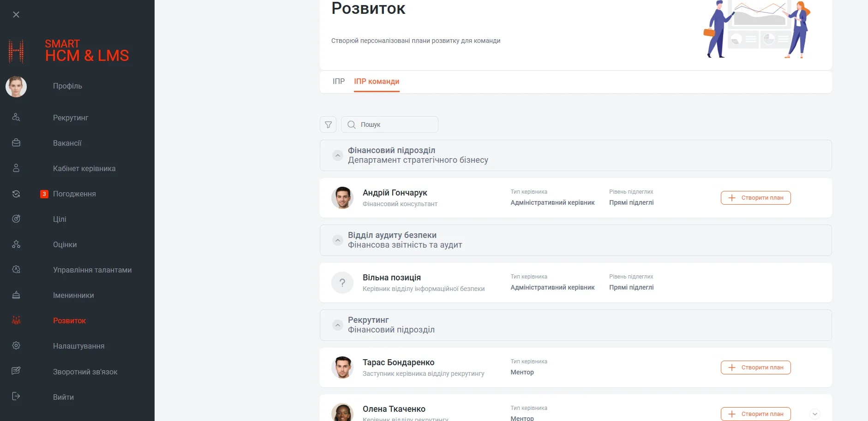Create plan for Тарас Бондаренко

[755, 368]
